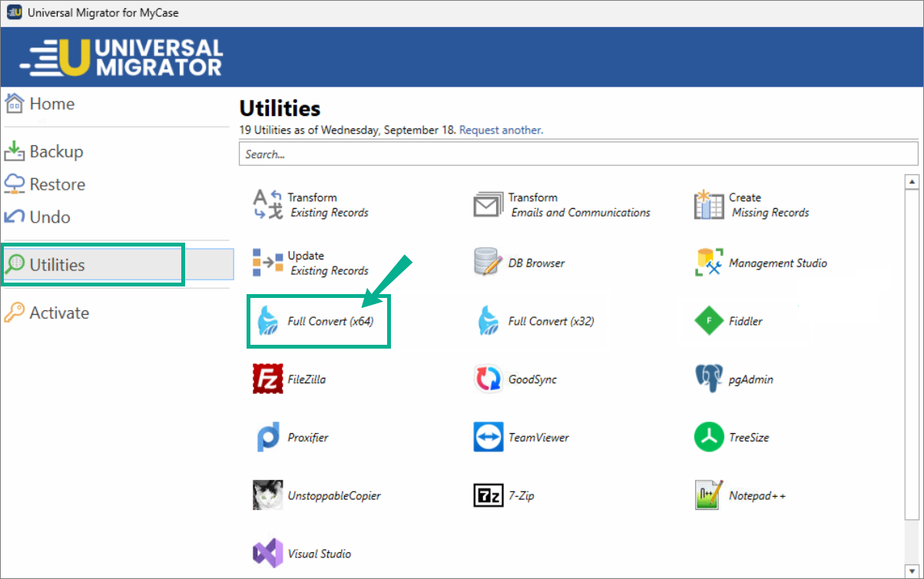This screenshot has width=924, height=579.
Task: Open the Full Convert (x64) icon
Action: tap(268, 322)
